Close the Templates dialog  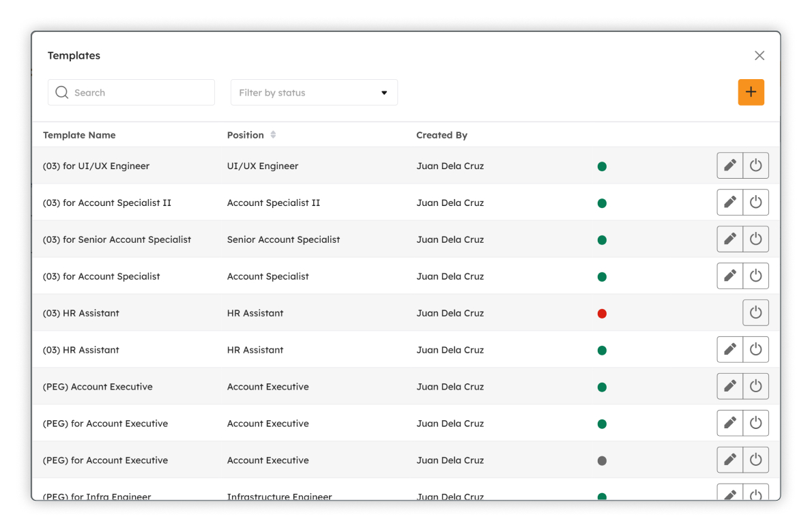point(759,55)
